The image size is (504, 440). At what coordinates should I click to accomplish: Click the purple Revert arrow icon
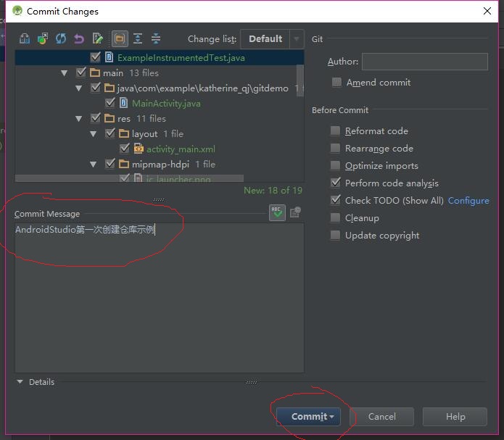pyautogui.click(x=79, y=39)
